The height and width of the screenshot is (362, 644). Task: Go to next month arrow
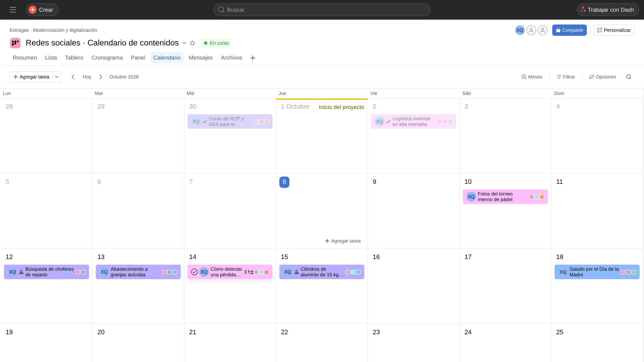click(x=101, y=77)
